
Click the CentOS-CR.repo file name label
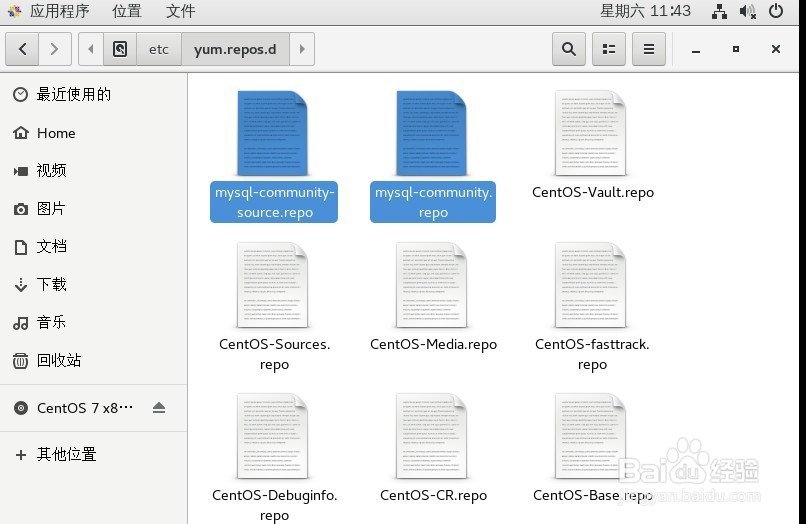(x=433, y=495)
